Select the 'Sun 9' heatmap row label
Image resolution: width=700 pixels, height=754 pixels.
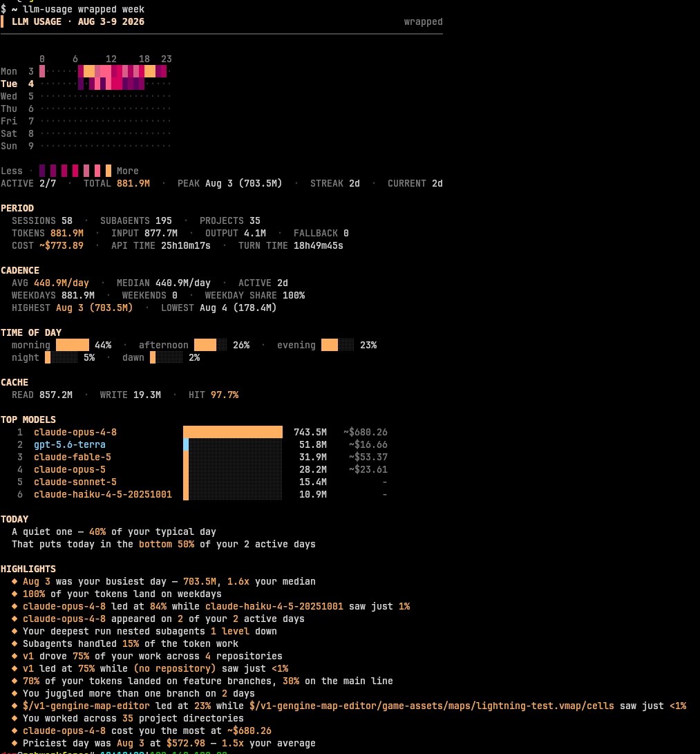point(17,147)
